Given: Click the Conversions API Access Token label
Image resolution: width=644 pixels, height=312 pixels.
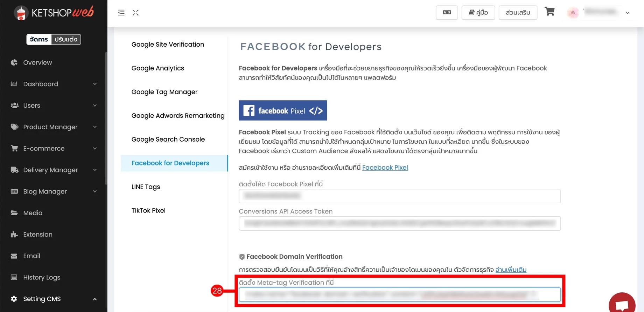Looking at the screenshot, I should click(x=286, y=211).
